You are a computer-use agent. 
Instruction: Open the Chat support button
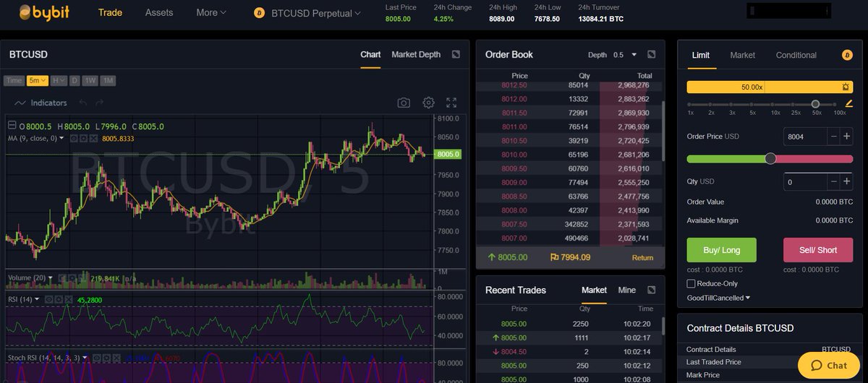(828, 366)
